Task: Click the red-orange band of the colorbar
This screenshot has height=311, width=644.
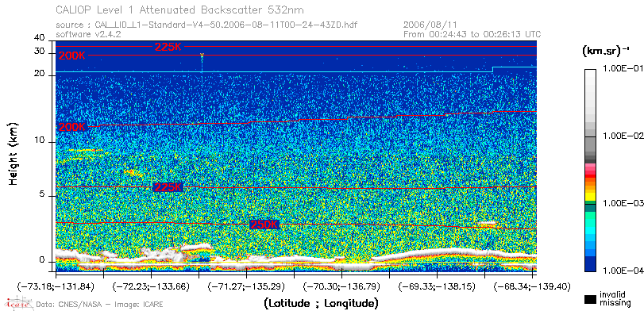Action: (590, 179)
